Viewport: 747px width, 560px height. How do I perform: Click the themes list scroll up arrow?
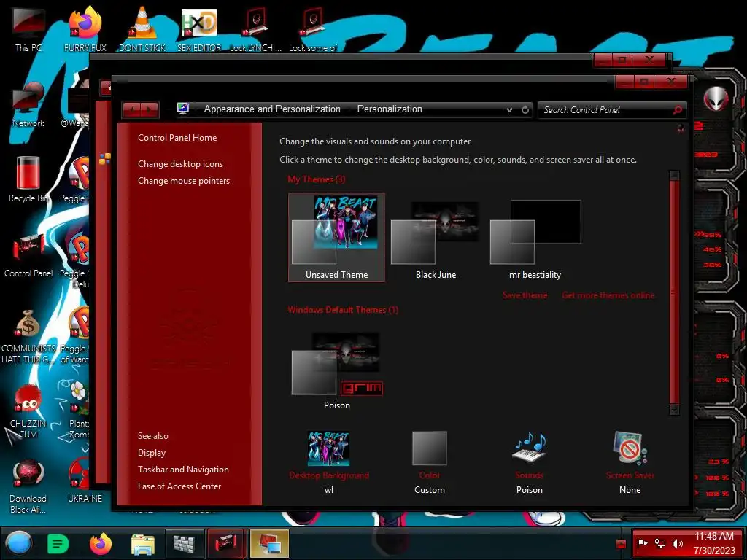point(674,175)
